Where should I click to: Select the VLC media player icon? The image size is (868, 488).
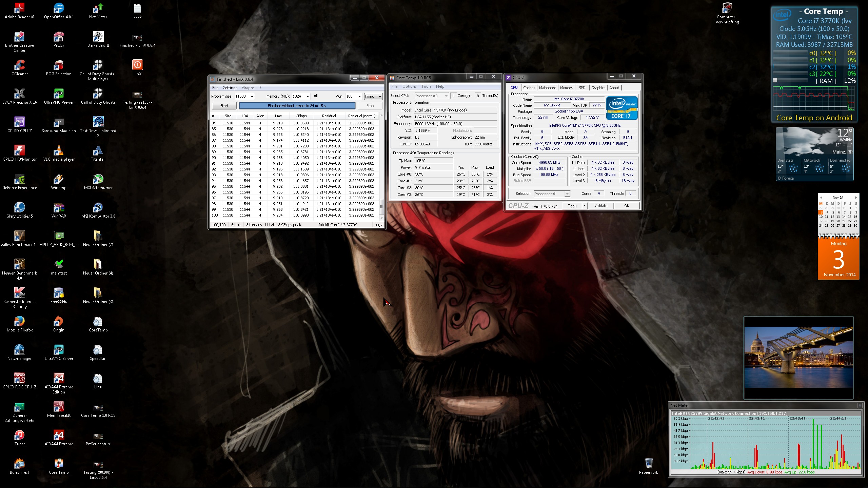(59, 153)
